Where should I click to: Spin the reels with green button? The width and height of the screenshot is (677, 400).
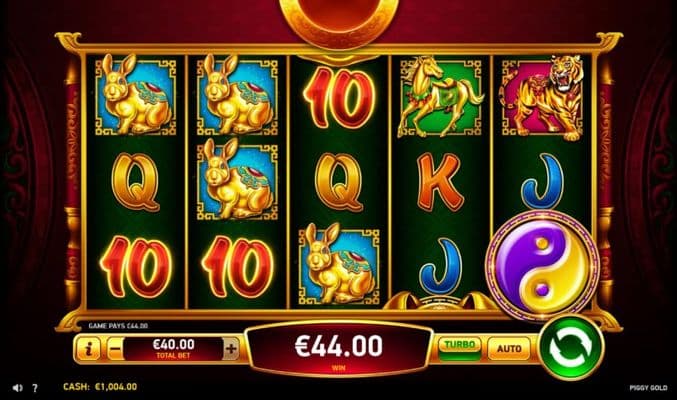[571, 348]
